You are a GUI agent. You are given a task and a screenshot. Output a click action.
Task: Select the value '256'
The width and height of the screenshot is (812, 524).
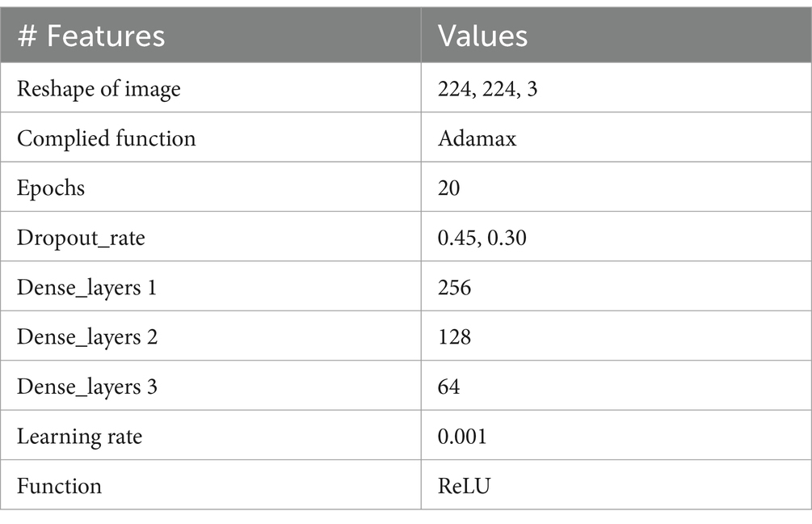(x=454, y=288)
